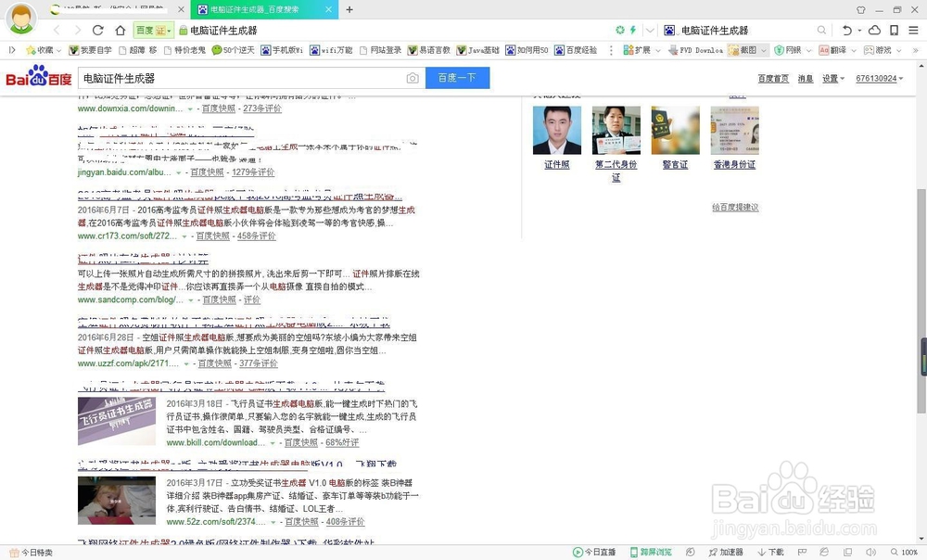The image size is (927, 560).
Task: Click the address bar showing 电脑证件生成器
Action: click(x=223, y=31)
